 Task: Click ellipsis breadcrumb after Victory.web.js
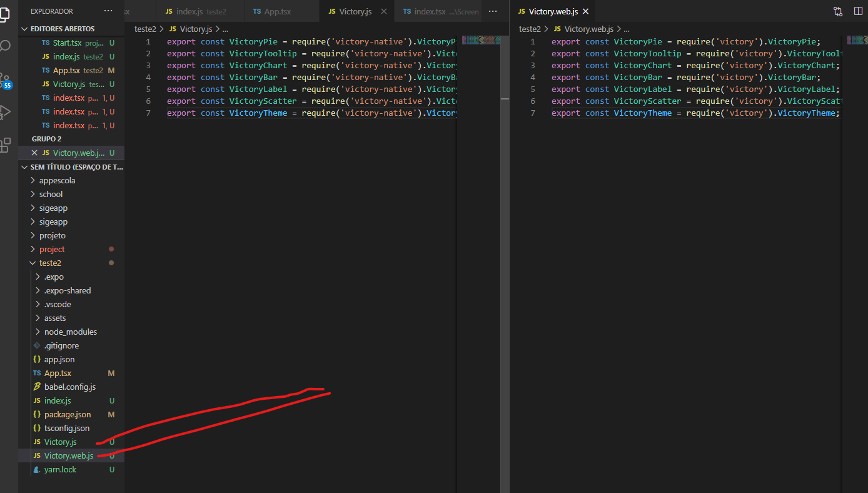point(626,29)
